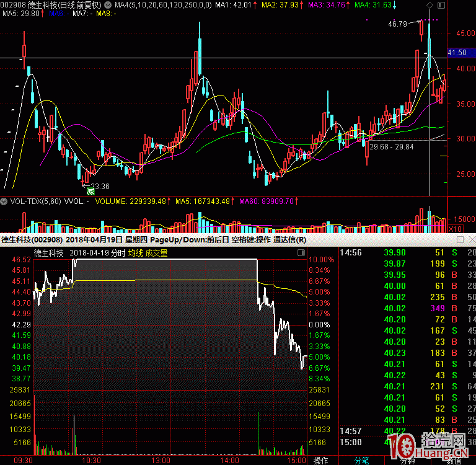This screenshot has width=476, height=465.
Task: Select the 39.90 tick row with volume 51
Action: click(407, 252)
